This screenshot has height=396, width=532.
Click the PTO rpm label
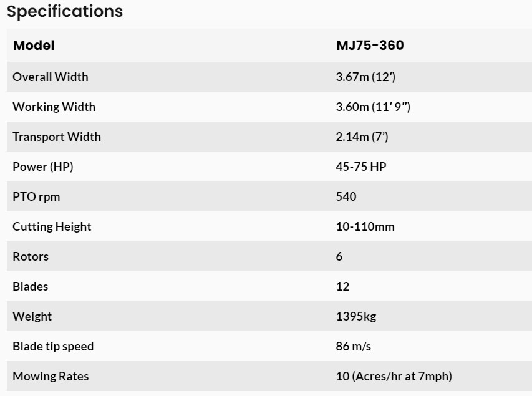36,196
